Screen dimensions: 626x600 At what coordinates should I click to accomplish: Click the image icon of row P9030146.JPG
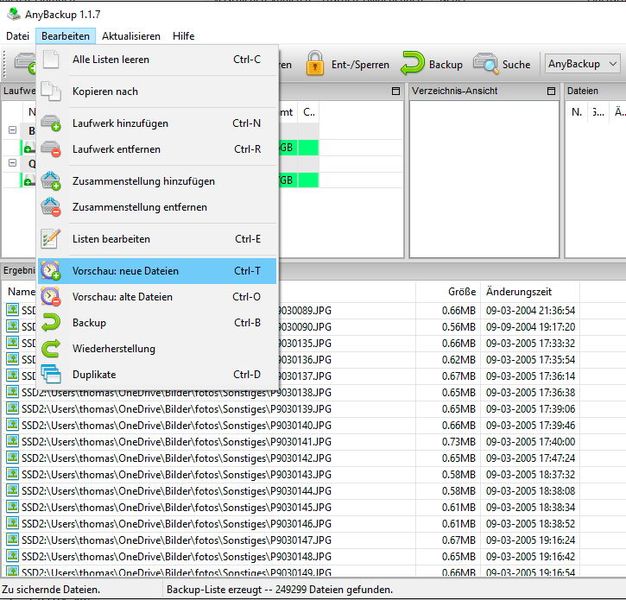tap(13, 523)
